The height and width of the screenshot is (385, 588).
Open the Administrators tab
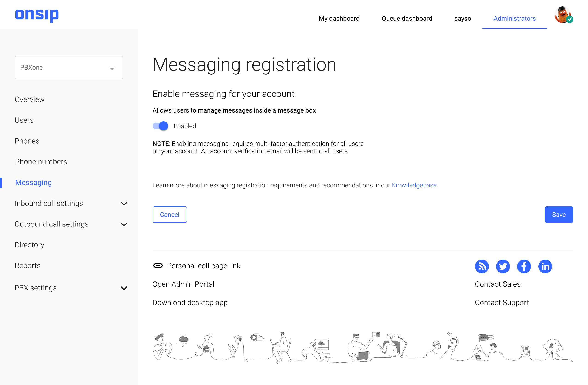(x=514, y=18)
